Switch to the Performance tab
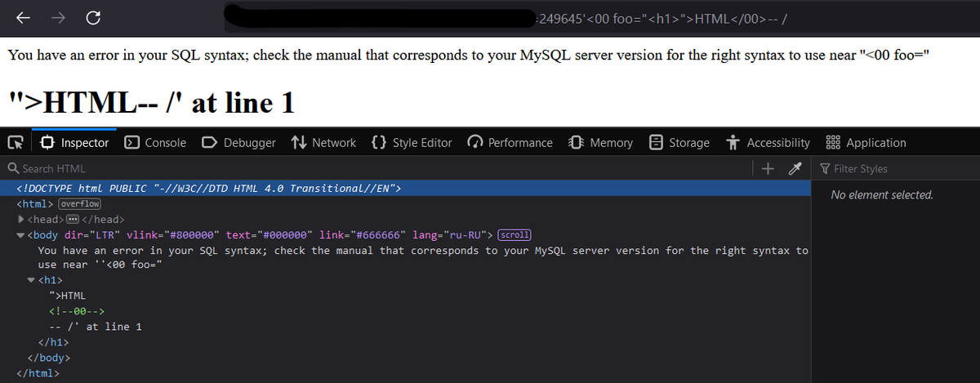 tap(510, 143)
